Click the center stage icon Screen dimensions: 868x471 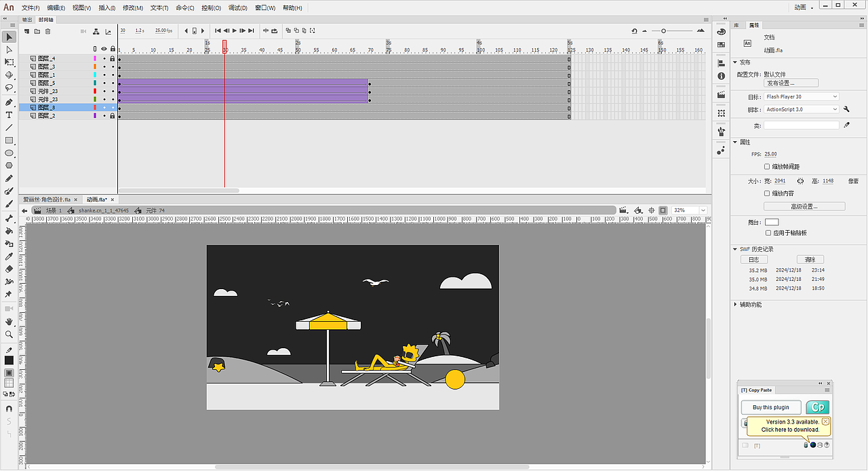652,210
